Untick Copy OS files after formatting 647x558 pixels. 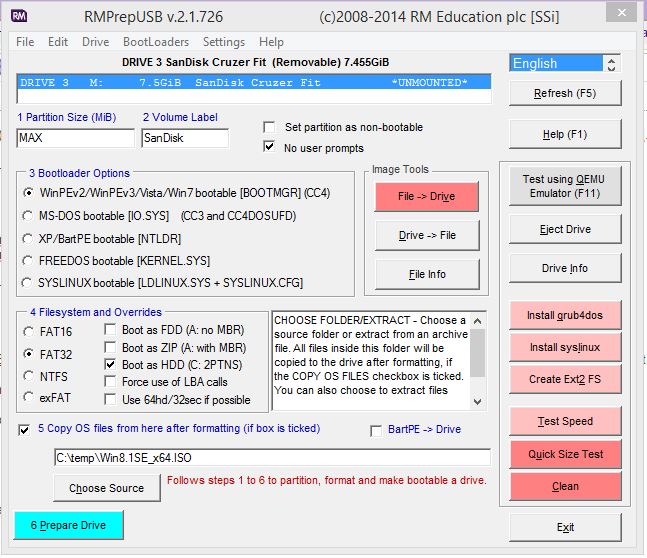pyautogui.click(x=24, y=430)
